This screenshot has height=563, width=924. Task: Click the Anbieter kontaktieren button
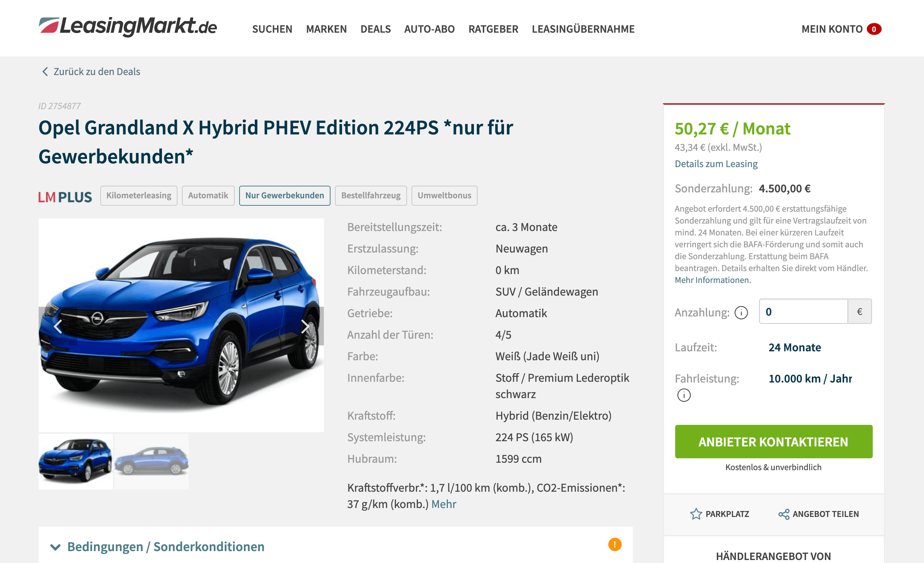[x=773, y=442]
